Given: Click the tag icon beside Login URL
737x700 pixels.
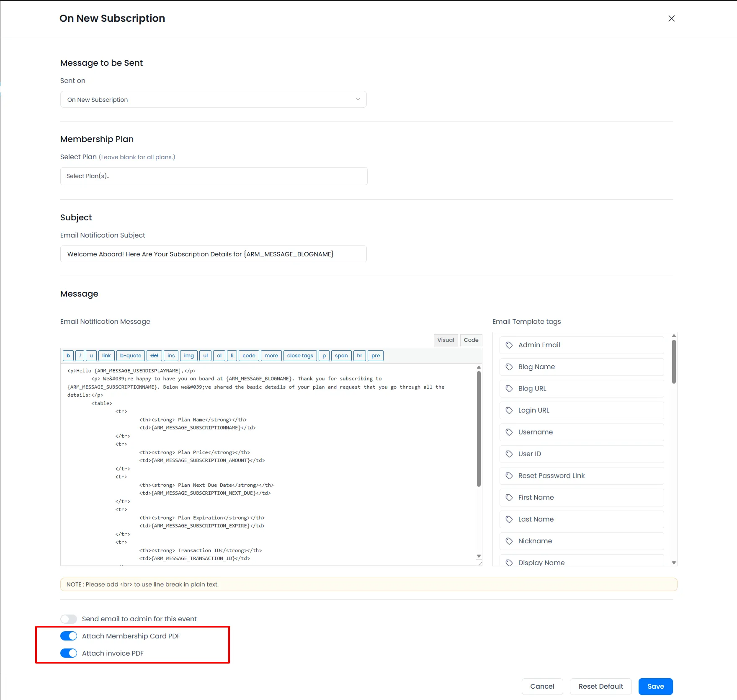Looking at the screenshot, I should 509,411.
